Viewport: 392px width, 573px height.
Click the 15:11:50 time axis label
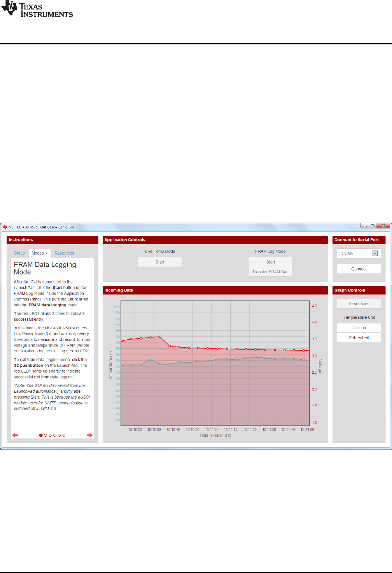[x=307, y=430]
